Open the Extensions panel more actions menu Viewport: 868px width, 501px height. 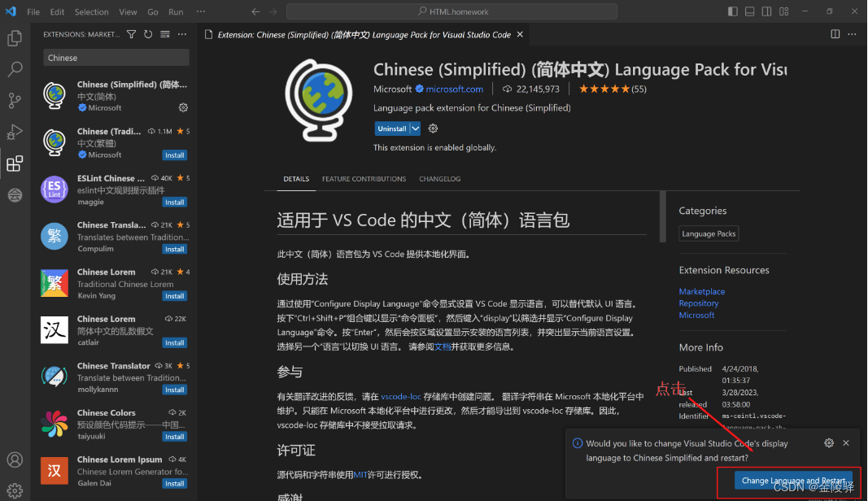pyautogui.click(x=181, y=34)
